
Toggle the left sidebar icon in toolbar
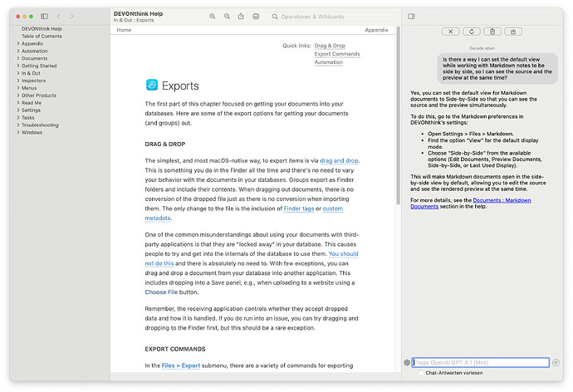(x=44, y=16)
